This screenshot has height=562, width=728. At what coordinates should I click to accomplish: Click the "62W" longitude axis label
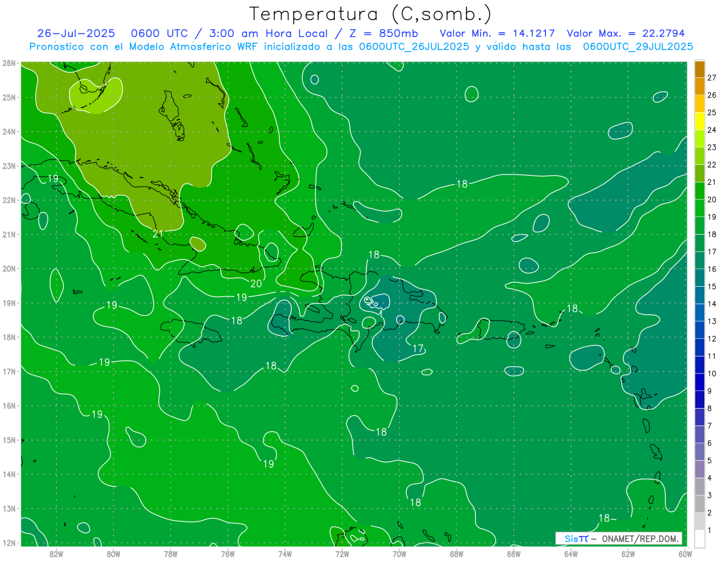pos(628,554)
